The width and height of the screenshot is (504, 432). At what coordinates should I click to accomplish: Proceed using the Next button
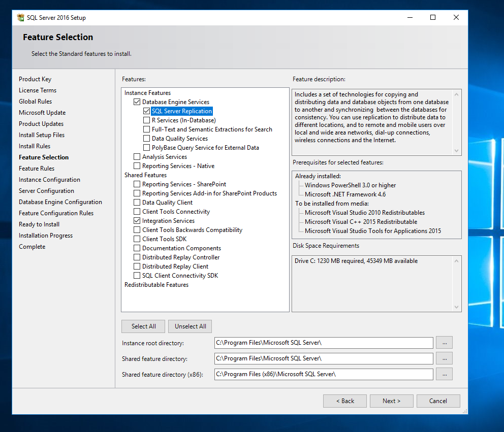[391, 401]
